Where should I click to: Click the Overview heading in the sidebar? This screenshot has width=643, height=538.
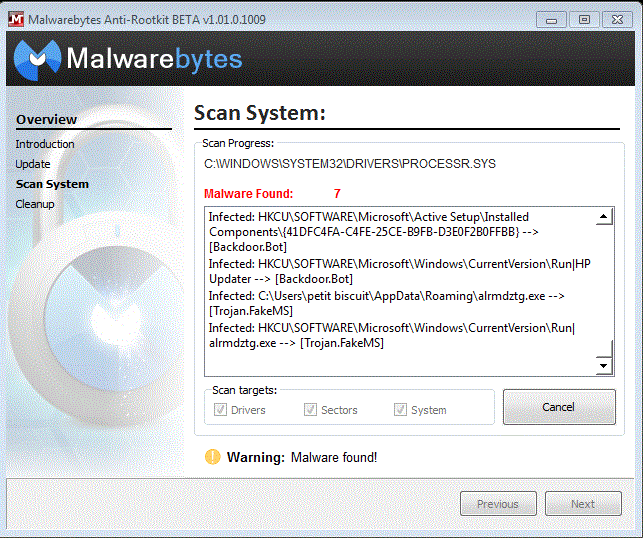coord(46,119)
